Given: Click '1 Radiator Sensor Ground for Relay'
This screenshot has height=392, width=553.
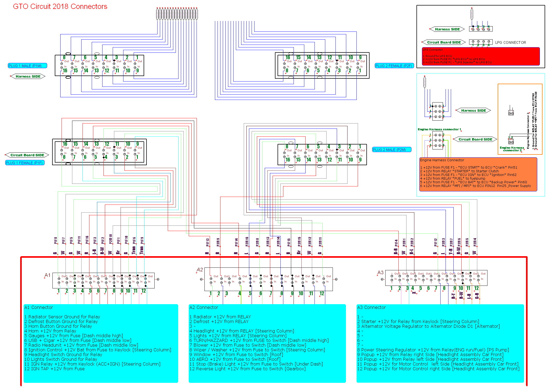Looking at the screenshot, I should click(62, 317).
